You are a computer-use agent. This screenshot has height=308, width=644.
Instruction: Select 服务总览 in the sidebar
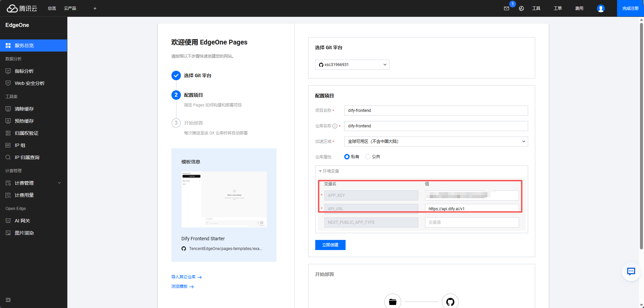(34, 45)
